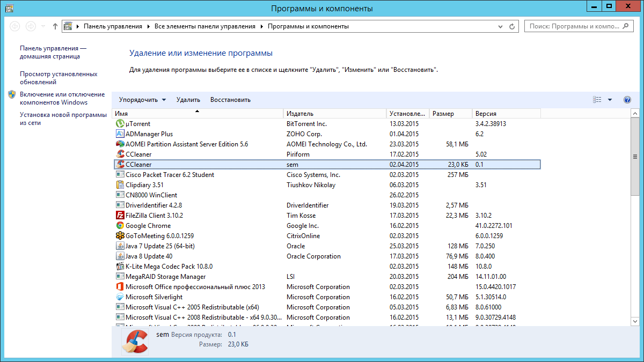
Task: Click the DriverIdentifier 4.2.8 icon
Action: [120, 205]
